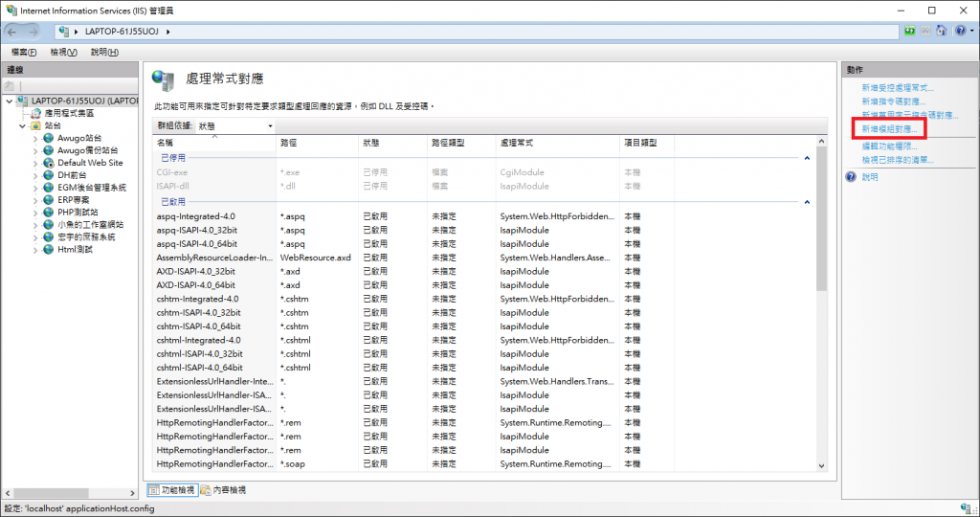Click the handler list scroll down arrow

pyautogui.click(x=821, y=465)
